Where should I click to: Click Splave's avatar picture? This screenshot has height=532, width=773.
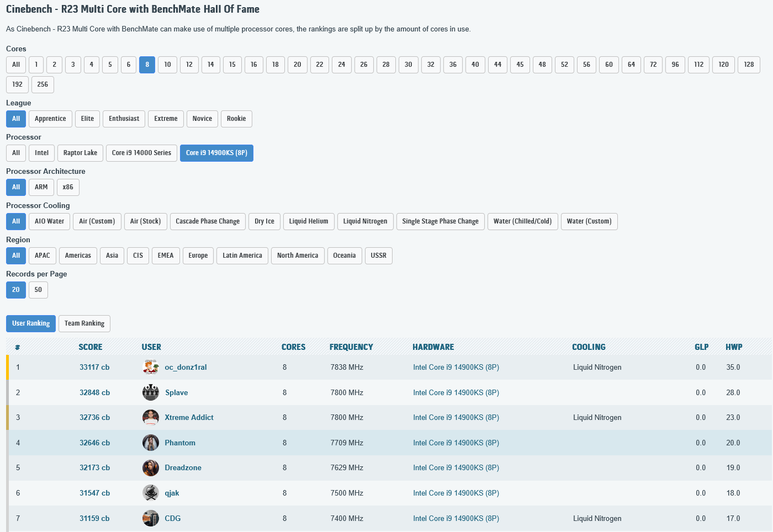[x=151, y=392]
